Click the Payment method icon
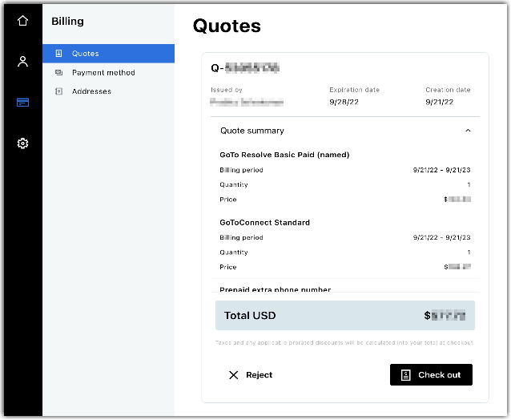511x420 pixels. coord(58,72)
